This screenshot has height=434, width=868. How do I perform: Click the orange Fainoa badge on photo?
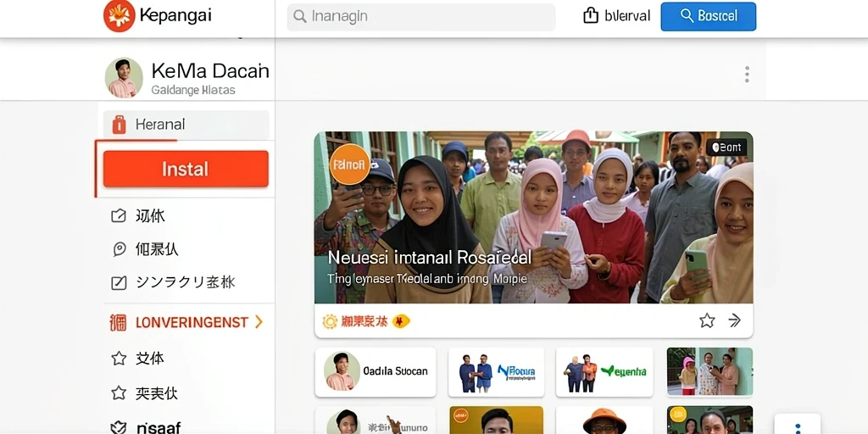click(349, 164)
